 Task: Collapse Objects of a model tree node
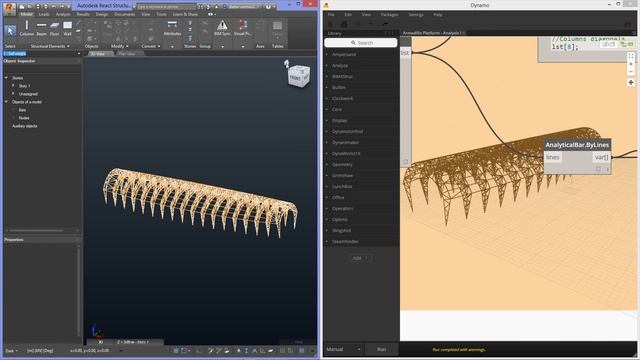6,102
